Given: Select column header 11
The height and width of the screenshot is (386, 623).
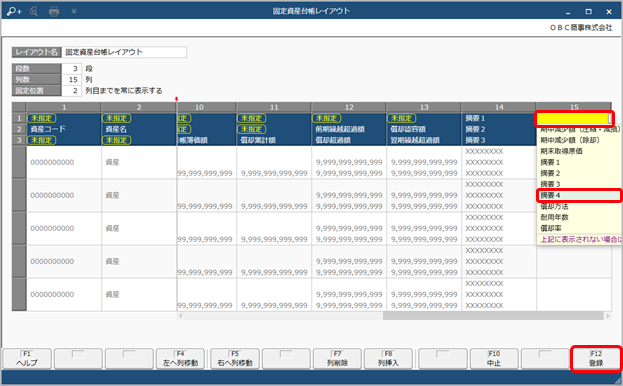Looking at the screenshot, I should click(x=274, y=107).
